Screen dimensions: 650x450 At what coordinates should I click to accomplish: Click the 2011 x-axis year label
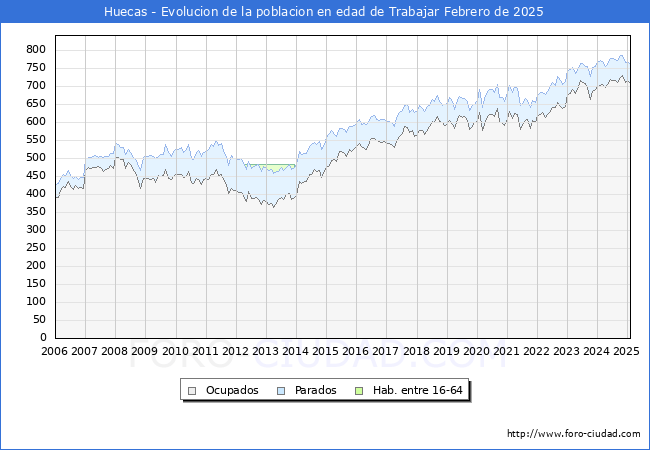[x=205, y=351]
